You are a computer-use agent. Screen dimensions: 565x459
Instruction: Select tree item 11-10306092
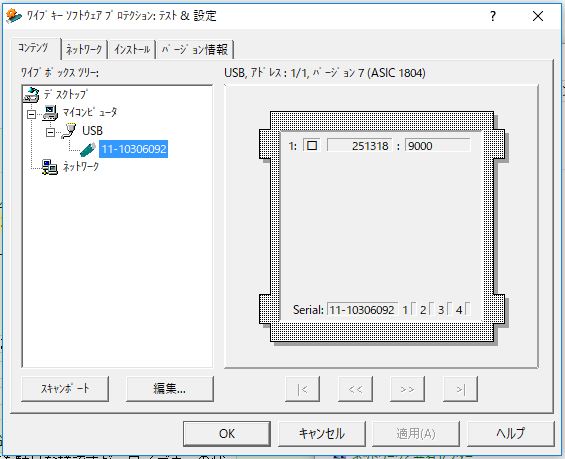pyautogui.click(x=134, y=149)
